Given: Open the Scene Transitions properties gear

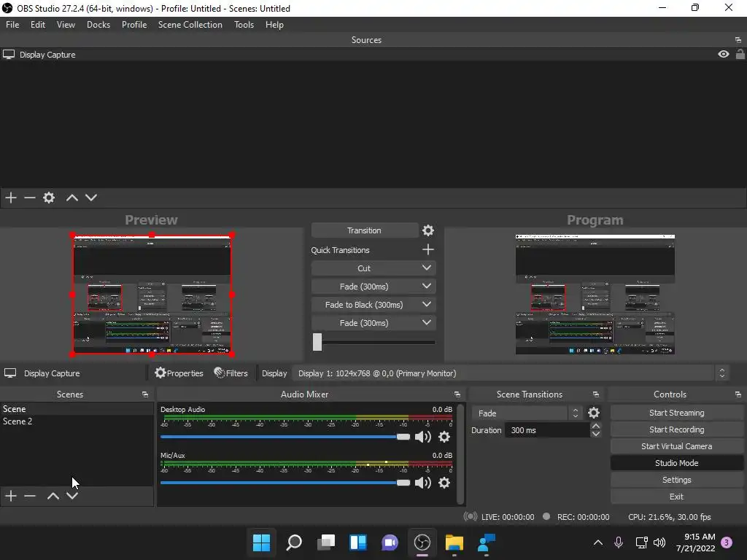Looking at the screenshot, I should coord(594,413).
